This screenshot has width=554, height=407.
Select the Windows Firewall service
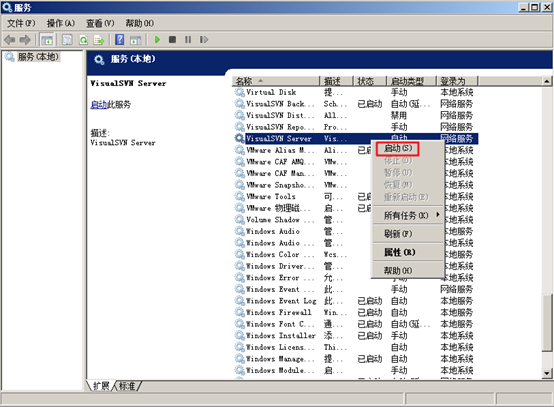click(x=355, y=313)
